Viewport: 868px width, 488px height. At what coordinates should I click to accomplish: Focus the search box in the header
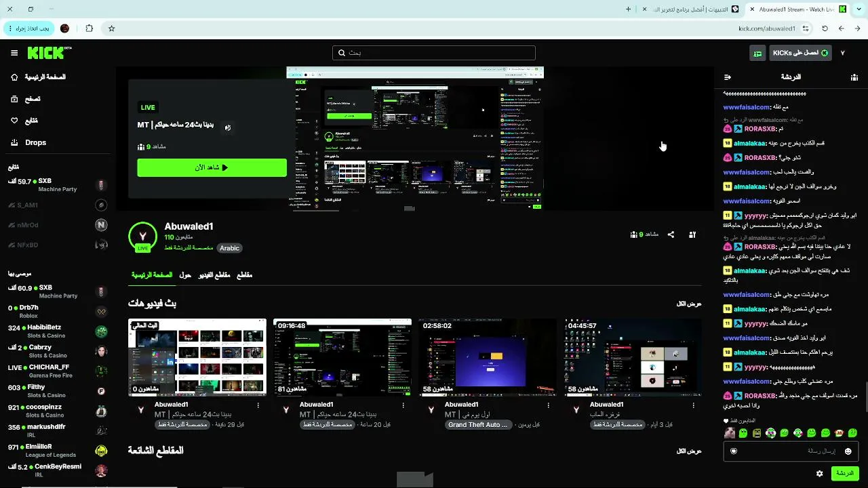coord(434,53)
